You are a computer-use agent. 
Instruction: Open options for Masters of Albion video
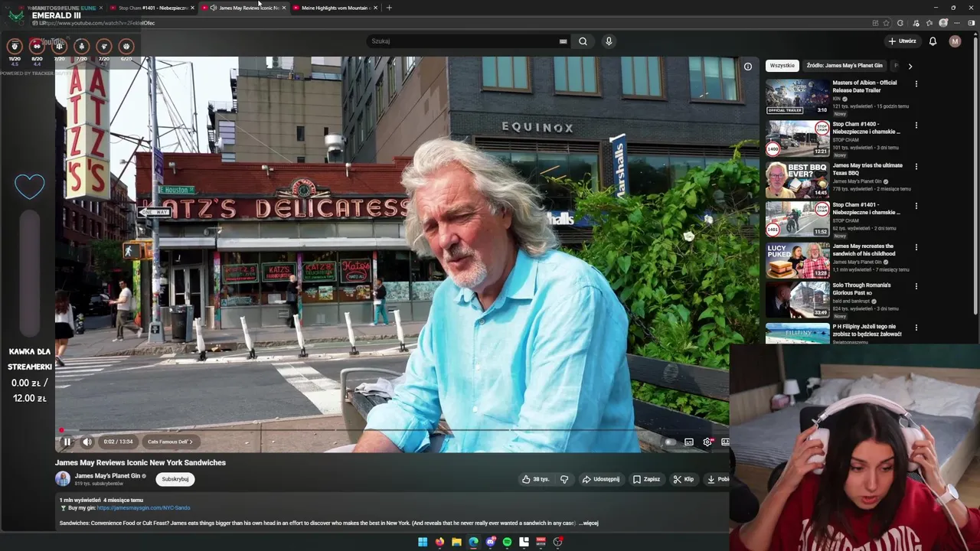916,83
